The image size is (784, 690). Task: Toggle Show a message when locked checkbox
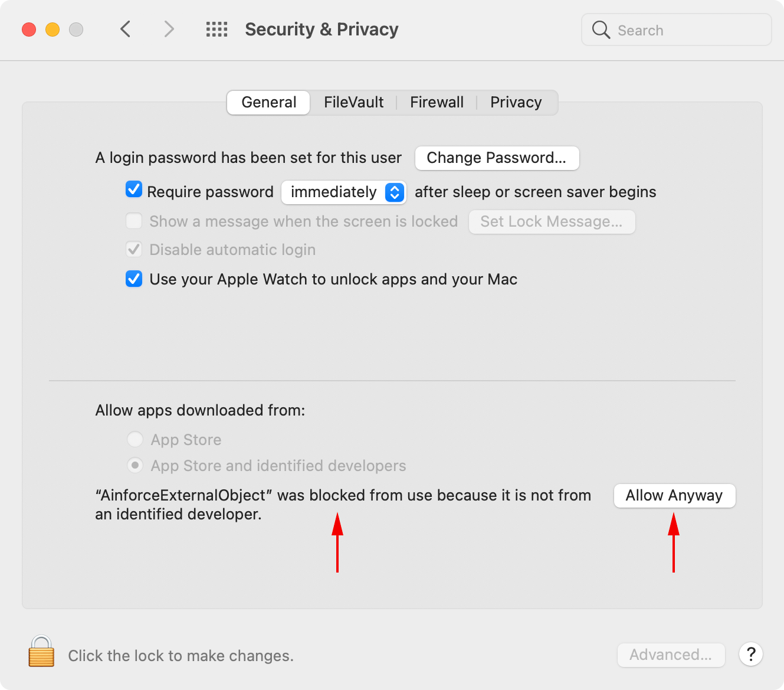(134, 221)
